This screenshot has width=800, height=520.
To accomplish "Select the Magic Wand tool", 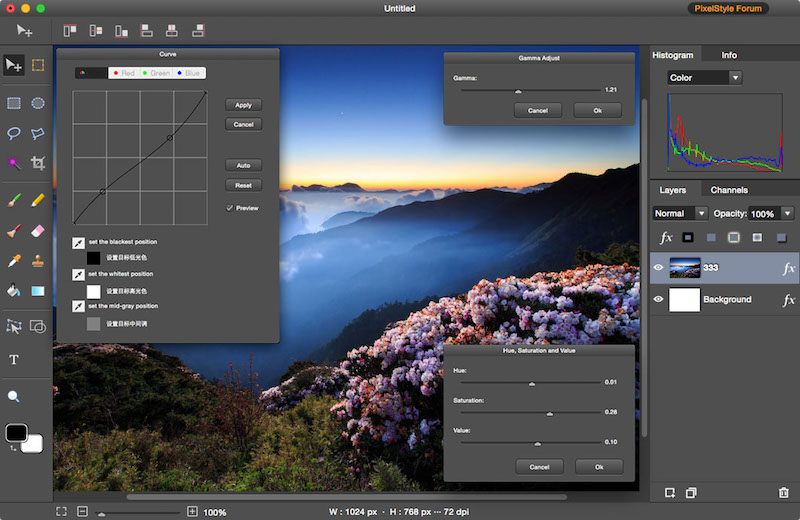I will (x=14, y=162).
